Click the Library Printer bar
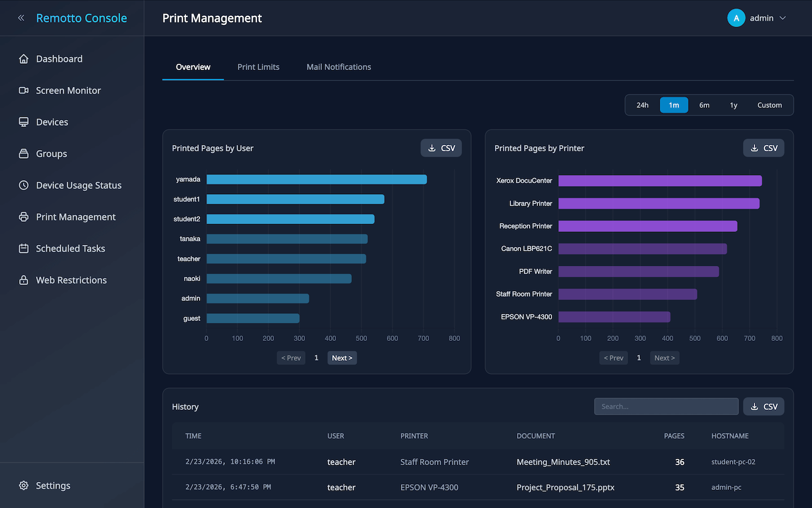 tap(659, 203)
